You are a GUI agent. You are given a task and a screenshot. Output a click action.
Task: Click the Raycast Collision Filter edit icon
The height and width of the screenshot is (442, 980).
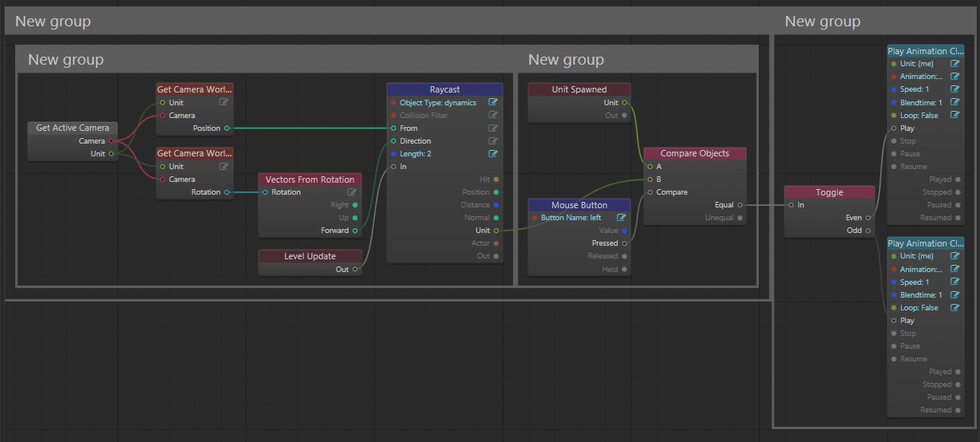point(493,115)
